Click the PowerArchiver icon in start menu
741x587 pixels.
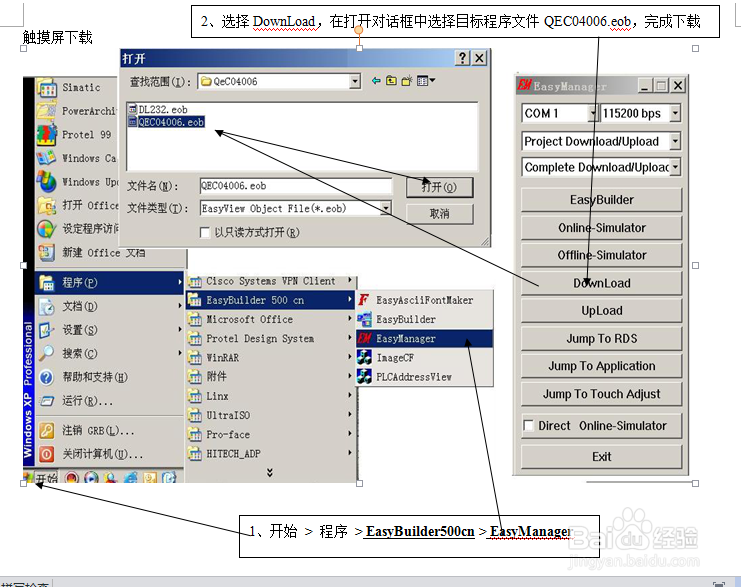[x=47, y=111]
